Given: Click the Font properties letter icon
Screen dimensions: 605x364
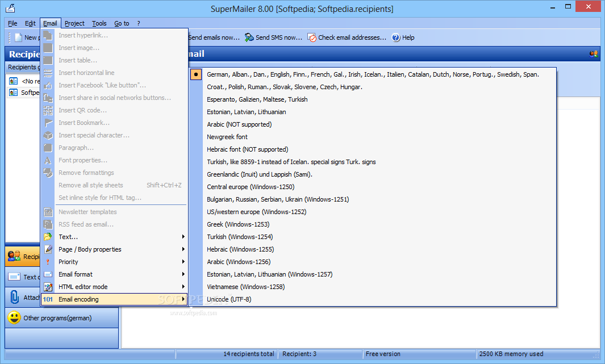Looking at the screenshot, I should (x=48, y=160).
